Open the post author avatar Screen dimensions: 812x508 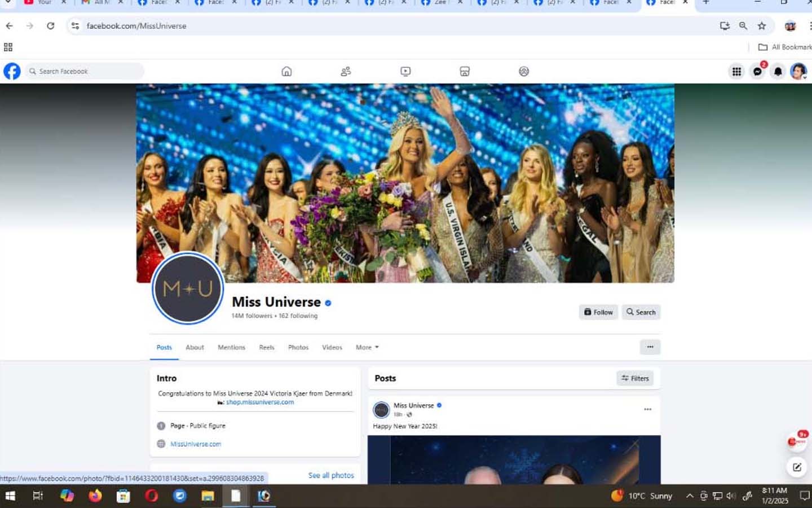pos(381,409)
